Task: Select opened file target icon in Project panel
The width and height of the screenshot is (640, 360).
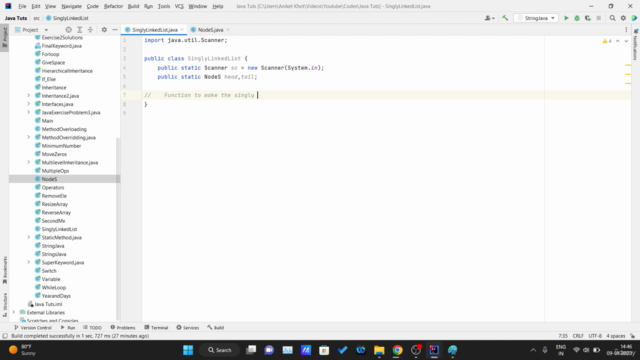Action: (x=69, y=30)
